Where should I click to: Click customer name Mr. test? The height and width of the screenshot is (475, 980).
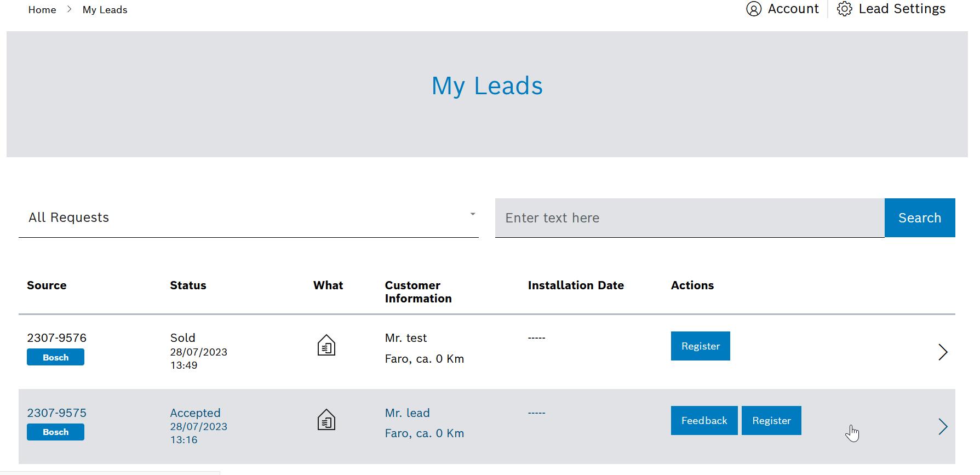[x=406, y=338]
